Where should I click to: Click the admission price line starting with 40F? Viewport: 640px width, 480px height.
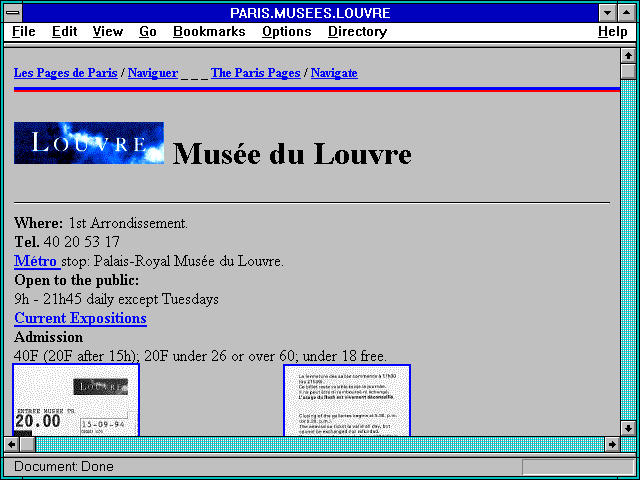tap(200, 356)
